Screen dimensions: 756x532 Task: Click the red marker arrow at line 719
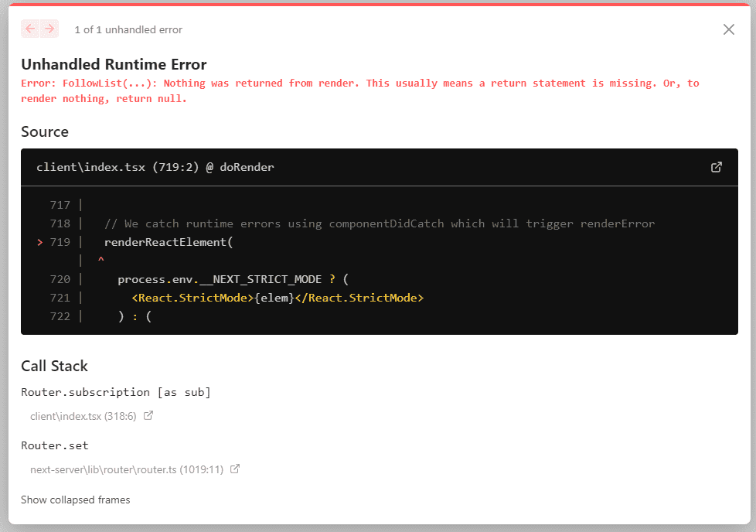(x=40, y=242)
